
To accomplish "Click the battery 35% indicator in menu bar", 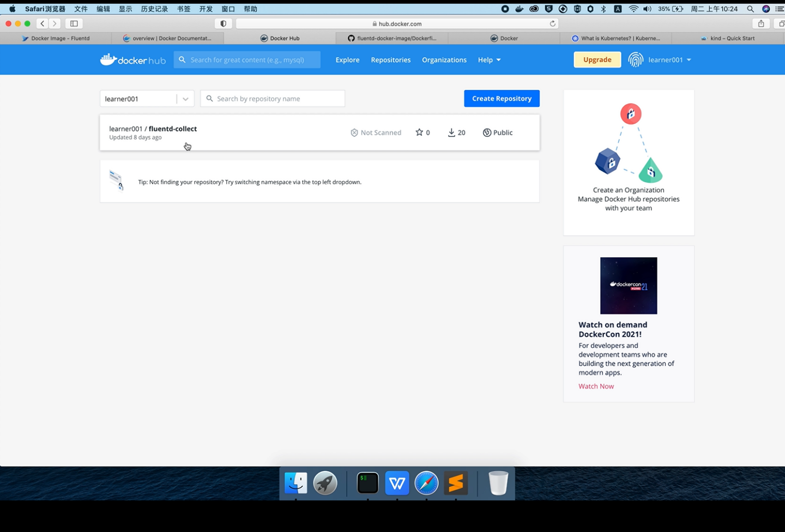I will tap(671, 9).
